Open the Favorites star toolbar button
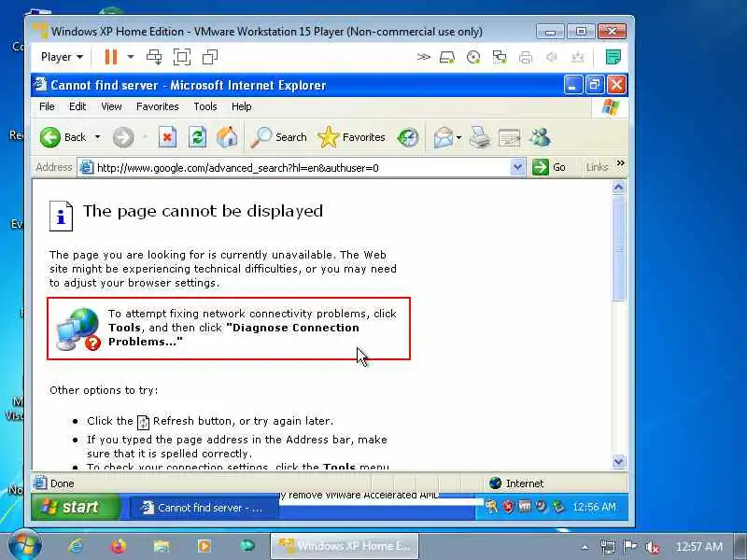This screenshot has height=560, width=747. tap(352, 137)
